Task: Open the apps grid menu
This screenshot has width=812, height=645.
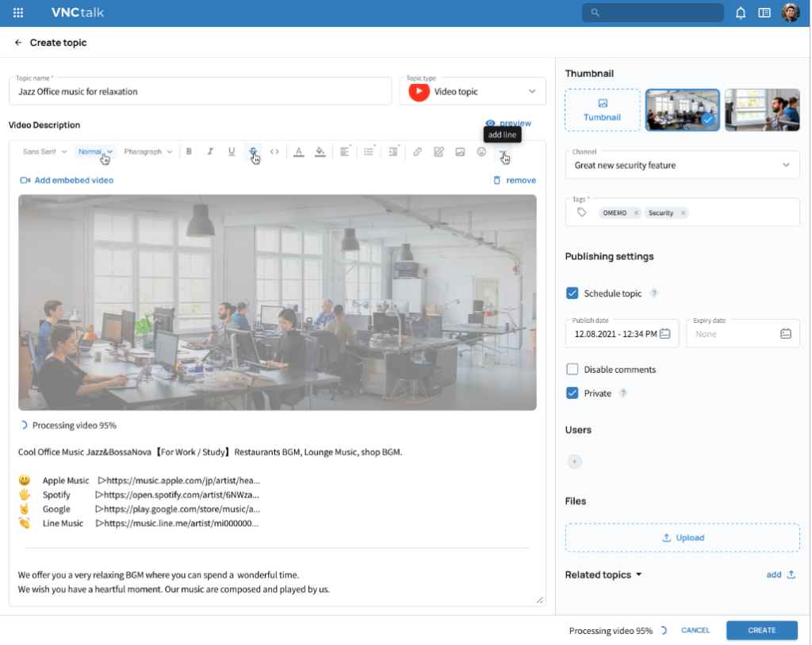Action: [18, 13]
